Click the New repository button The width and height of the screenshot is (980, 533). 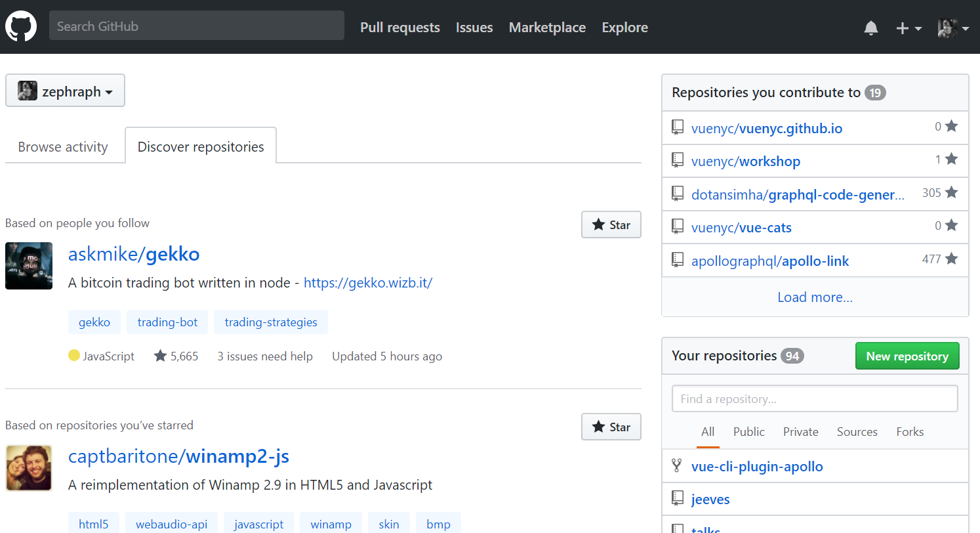pyautogui.click(x=907, y=356)
